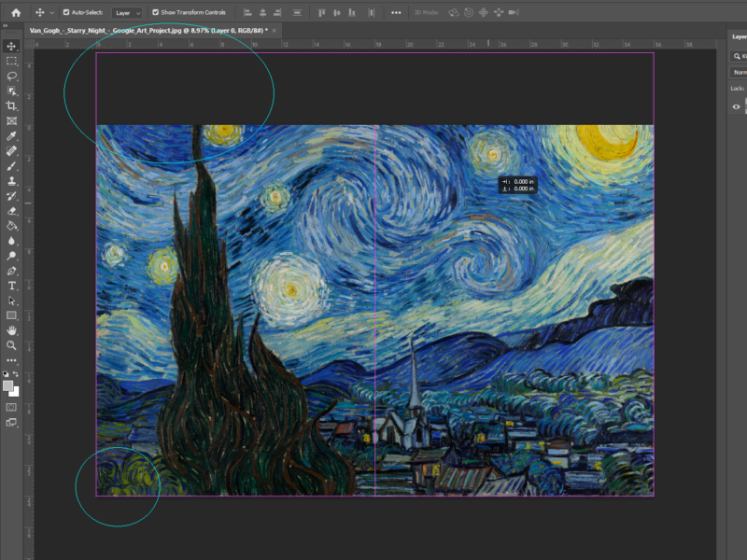
Task: Select the Rectangular Marquee tool
Action: pos(12,61)
